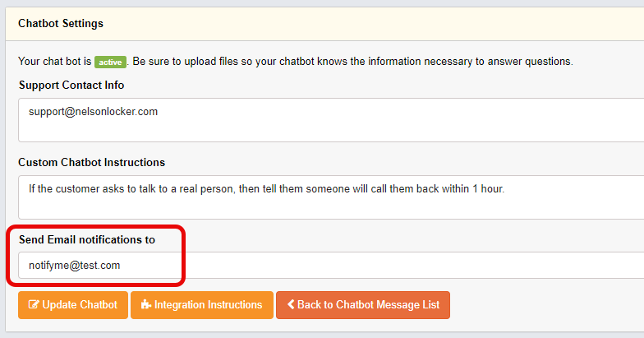Go back to Chatbot Message List
Screen dimensions: 644x338
pos(369,305)
